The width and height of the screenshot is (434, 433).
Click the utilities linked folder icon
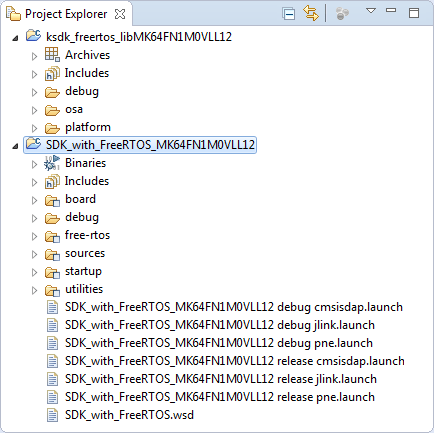pyautogui.click(x=52, y=290)
